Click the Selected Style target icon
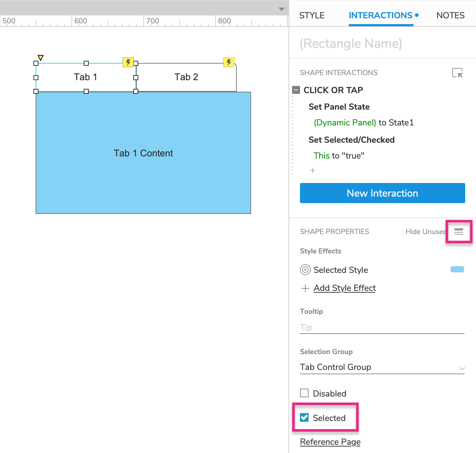Screen dimensions: 476x453 point(305,270)
